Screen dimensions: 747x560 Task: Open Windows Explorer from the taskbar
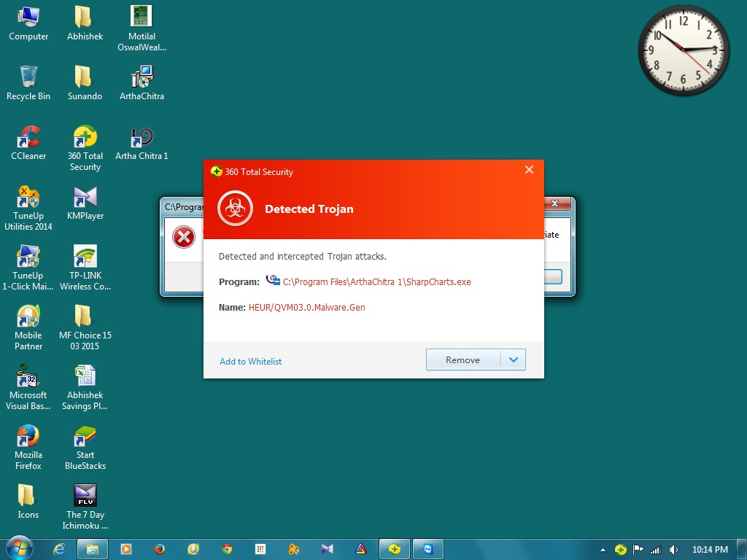pos(93,549)
